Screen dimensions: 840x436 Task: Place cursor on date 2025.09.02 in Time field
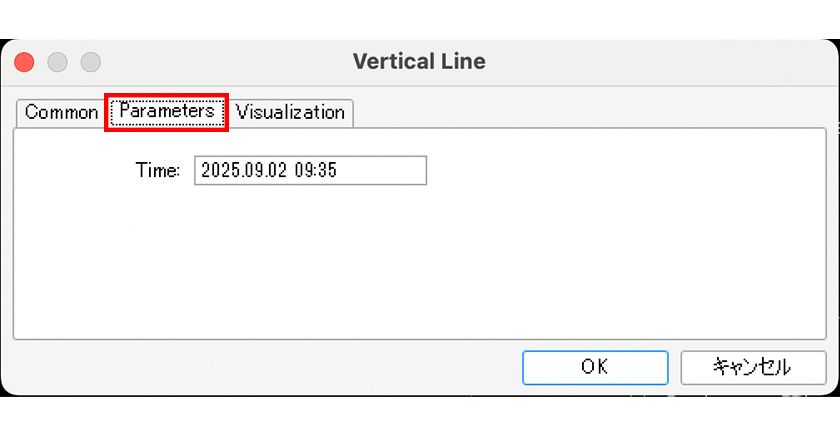pyautogui.click(x=244, y=170)
